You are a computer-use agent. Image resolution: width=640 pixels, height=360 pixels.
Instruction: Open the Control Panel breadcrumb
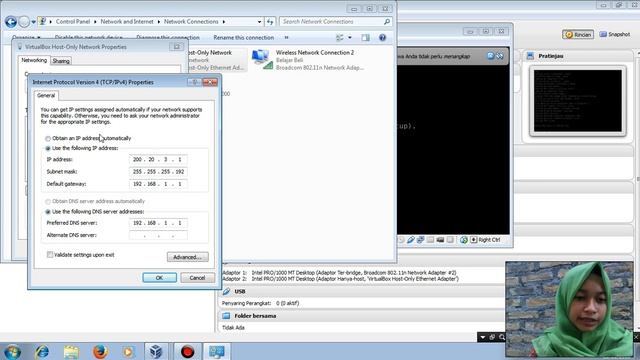pyautogui.click(x=73, y=22)
